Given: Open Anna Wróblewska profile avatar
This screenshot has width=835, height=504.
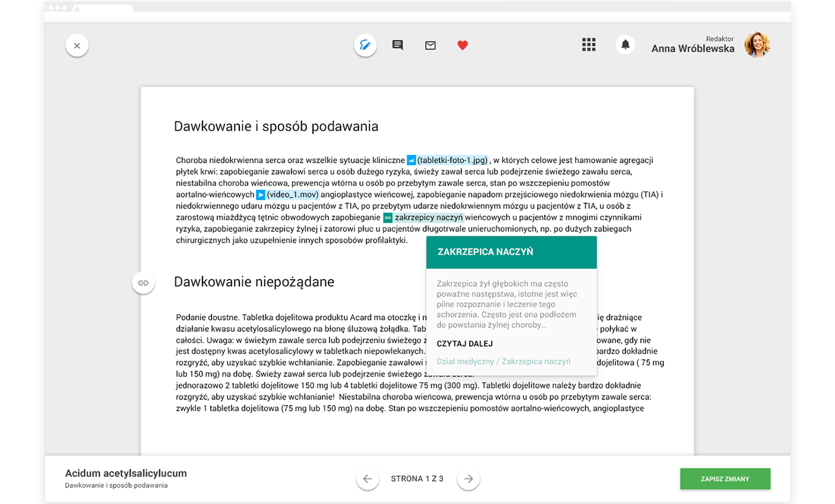Looking at the screenshot, I should point(757,45).
